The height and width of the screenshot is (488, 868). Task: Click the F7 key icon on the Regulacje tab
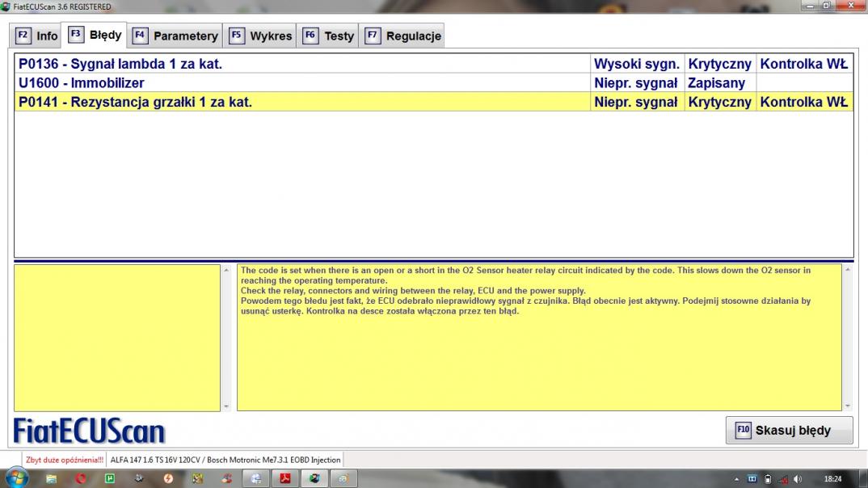(x=373, y=36)
